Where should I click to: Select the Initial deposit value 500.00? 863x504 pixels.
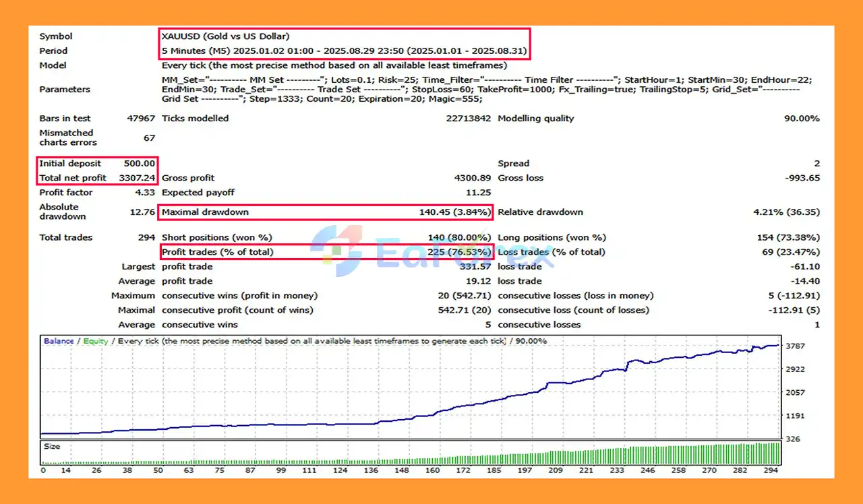click(x=140, y=163)
